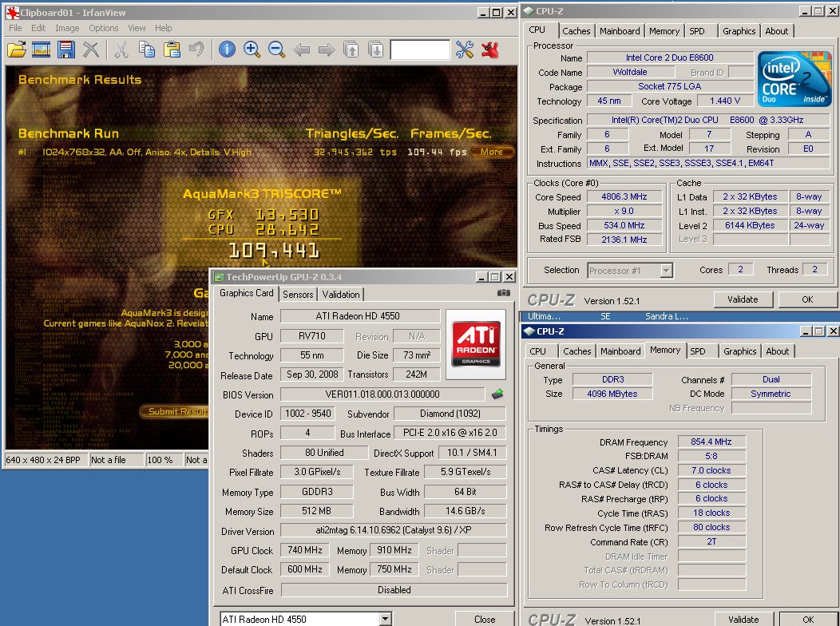This screenshot has width=840, height=626.
Task: Open the slideshow/thumbnails icon in IrfanView toolbar
Action: click(x=42, y=50)
